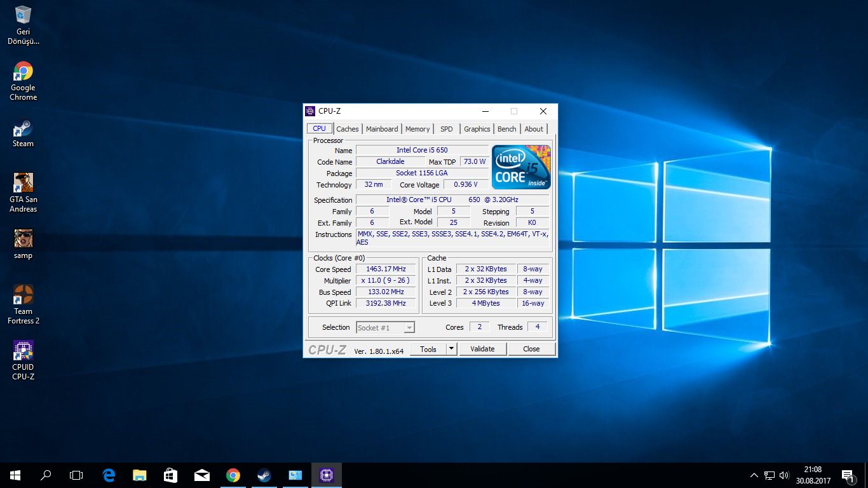This screenshot has height=488, width=868.
Task: Click the Tools button
Action: coord(428,349)
